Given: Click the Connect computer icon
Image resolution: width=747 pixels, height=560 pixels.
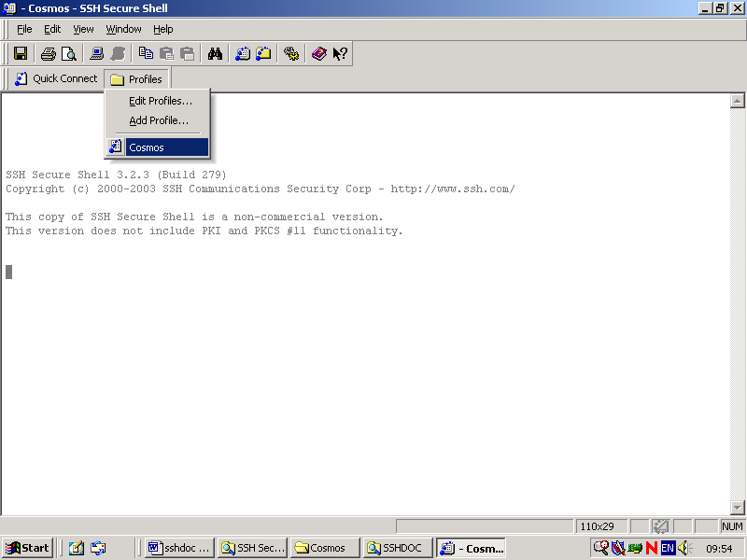Looking at the screenshot, I should tap(96, 54).
